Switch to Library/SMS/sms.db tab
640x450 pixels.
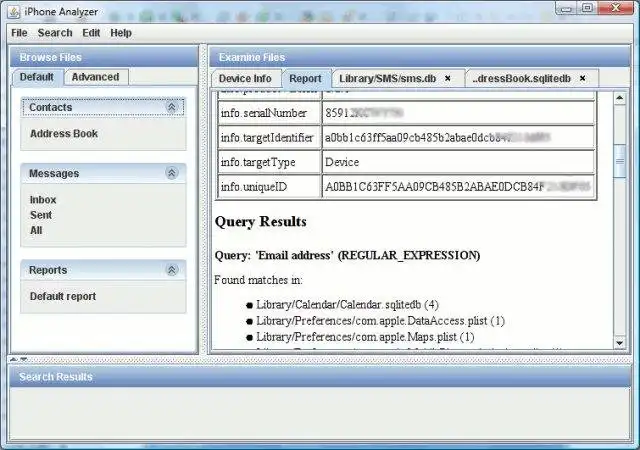(x=388, y=78)
